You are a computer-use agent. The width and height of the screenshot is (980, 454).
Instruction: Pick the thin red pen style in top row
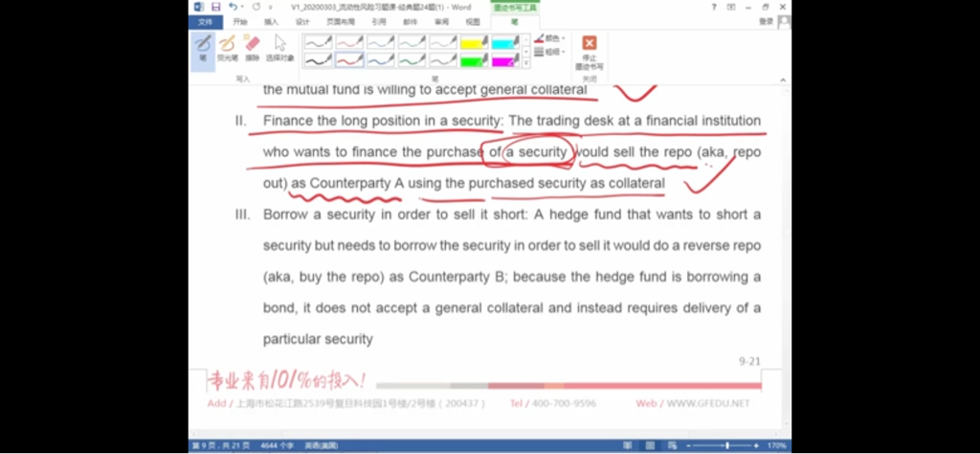coord(349,42)
